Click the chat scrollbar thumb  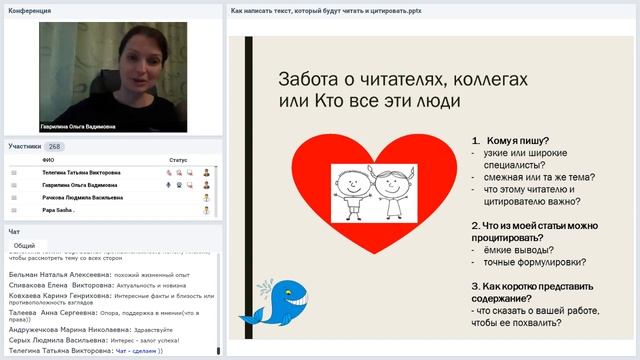point(218,351)
